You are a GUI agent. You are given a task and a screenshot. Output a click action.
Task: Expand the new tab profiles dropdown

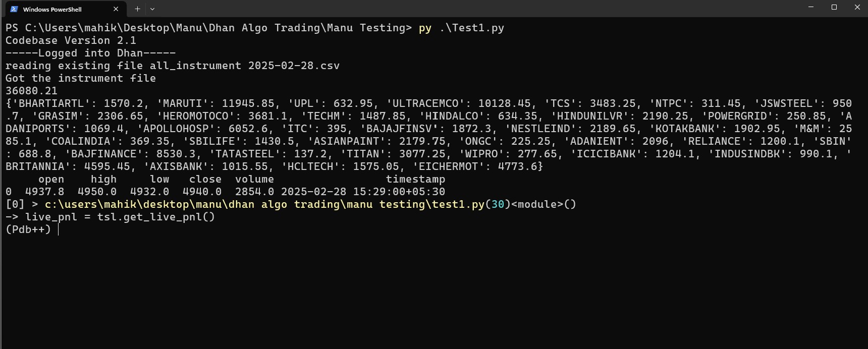(x=152, y=9)
